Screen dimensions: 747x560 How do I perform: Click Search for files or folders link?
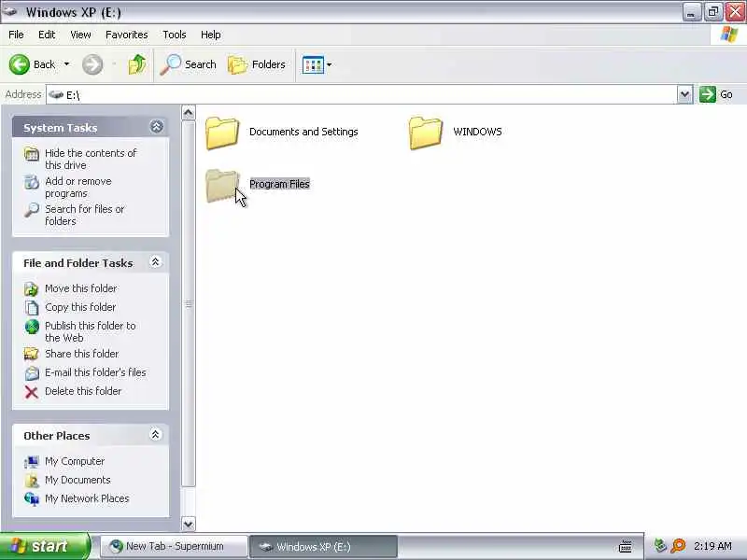pyautogui.click(x=84, y=215)
